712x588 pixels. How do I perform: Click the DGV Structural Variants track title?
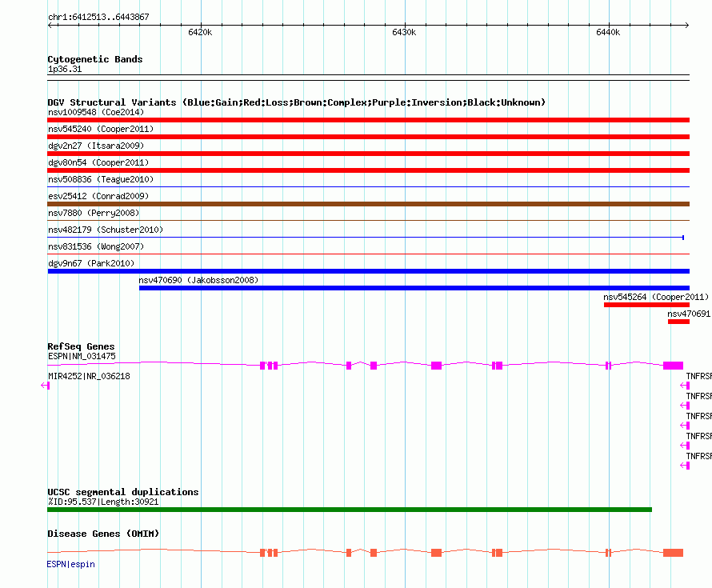pos(297,102)
